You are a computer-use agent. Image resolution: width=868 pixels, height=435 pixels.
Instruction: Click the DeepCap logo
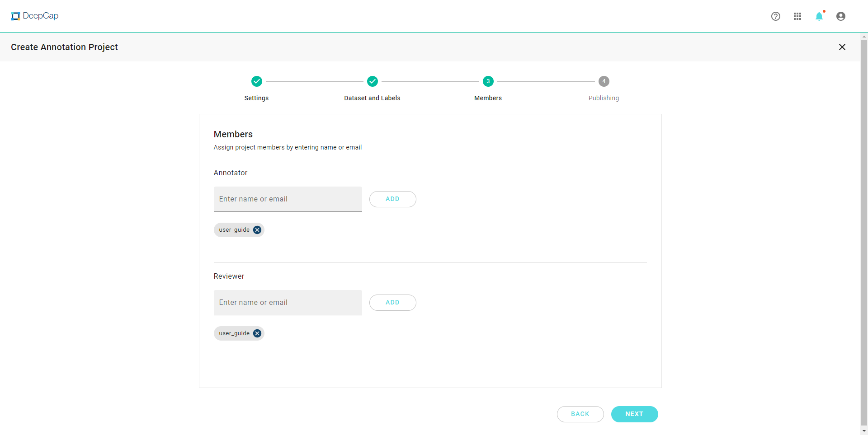click(x=35, y=16)
